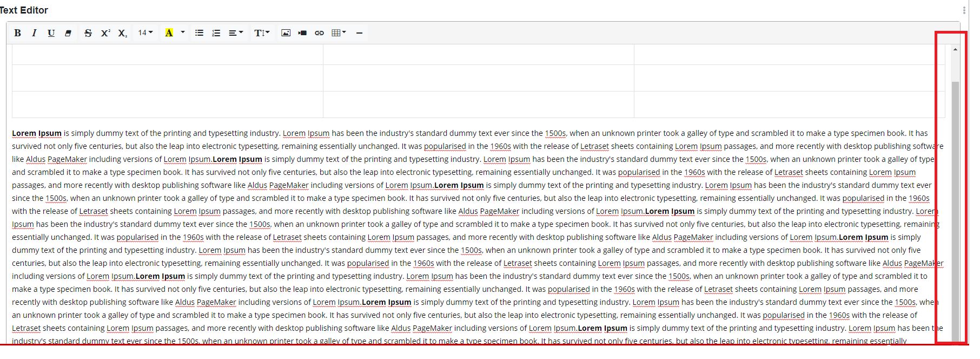The image size is (980, 359).
Task: Open the line height dropdown
Action: 262,33
